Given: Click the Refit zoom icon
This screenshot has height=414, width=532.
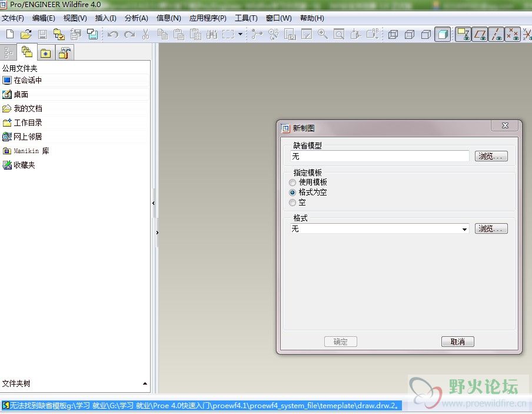Looking at the screenshot, I should point(339,34).
